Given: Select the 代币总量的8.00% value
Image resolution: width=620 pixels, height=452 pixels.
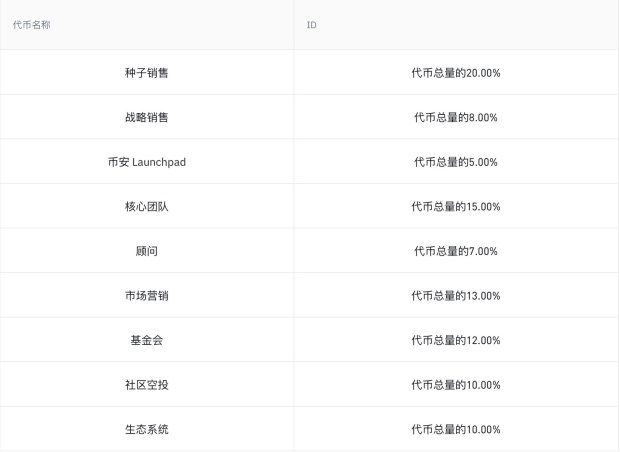Looking at the screenshot, I should [456, 117].
